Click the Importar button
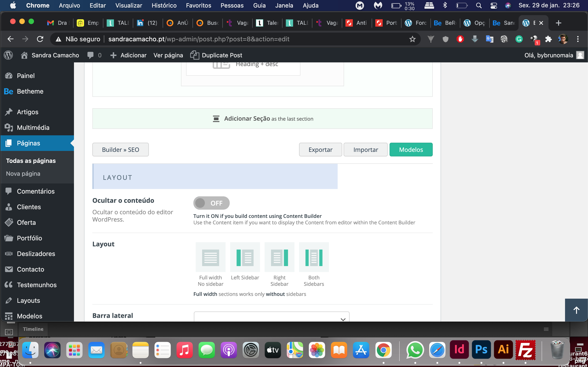The image size is (588, 367). coord(366,149)
